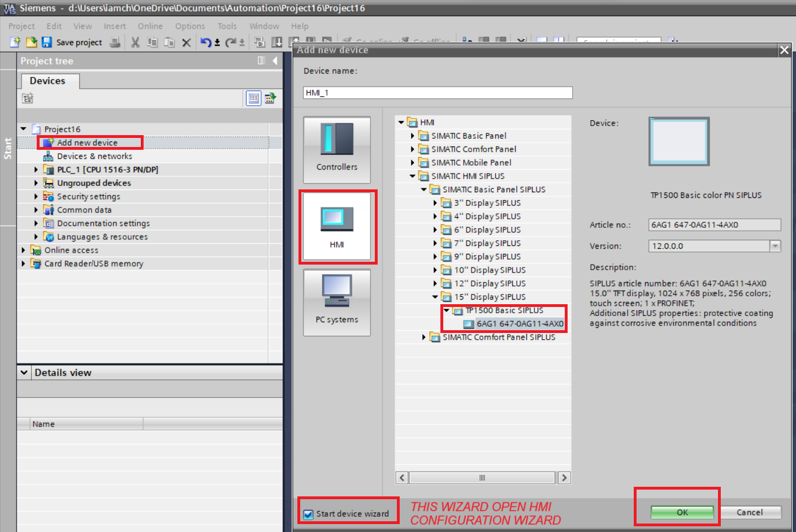Expand the Online access node
This screenshot has height=532, width=796.
tap(24, 250)
